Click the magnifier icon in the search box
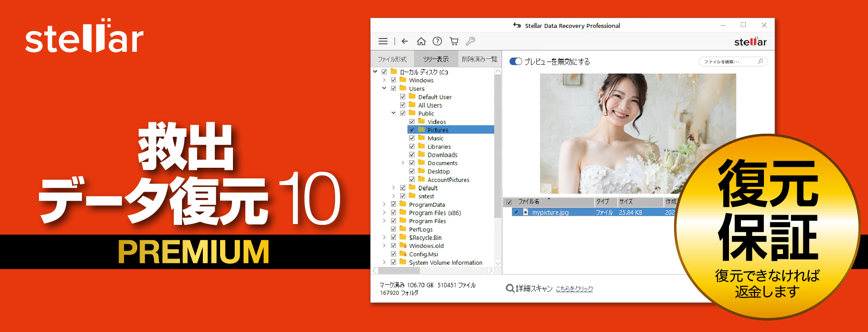Screen dimensions: 868x332 click(x=760, y=61)
